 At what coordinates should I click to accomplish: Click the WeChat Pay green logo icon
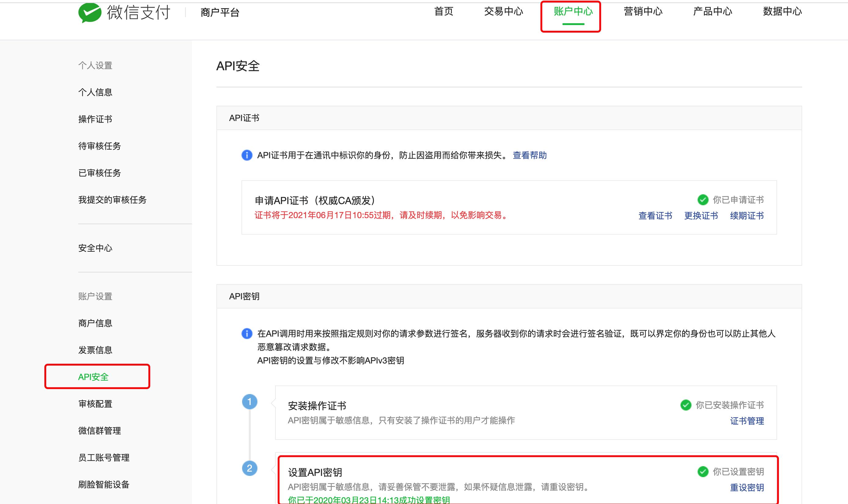(x=90, y=13)
